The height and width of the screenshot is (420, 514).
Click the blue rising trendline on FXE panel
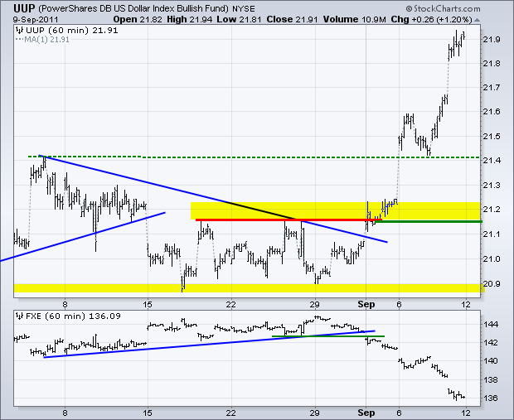pyautogui.click(x=209, y=344)
